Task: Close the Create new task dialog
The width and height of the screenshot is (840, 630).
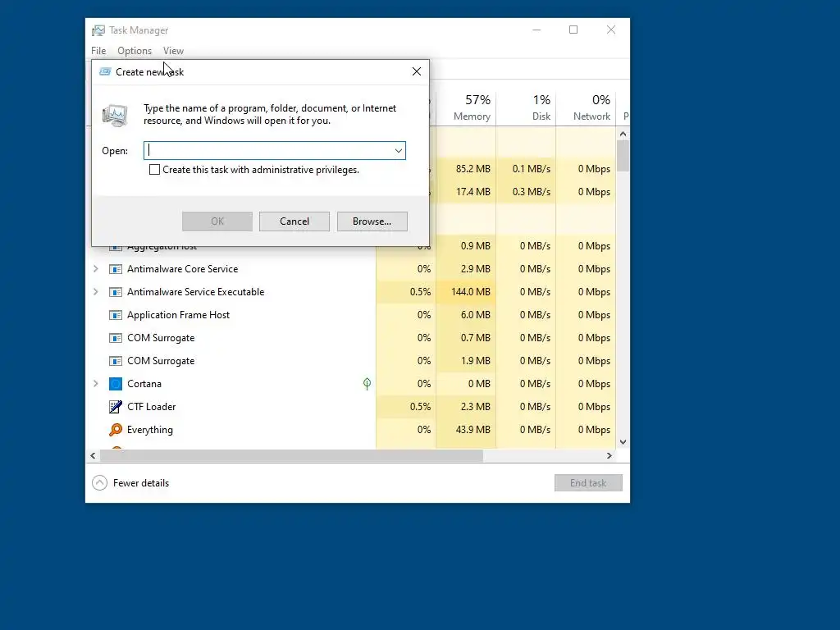Action: tap(416, 72)
